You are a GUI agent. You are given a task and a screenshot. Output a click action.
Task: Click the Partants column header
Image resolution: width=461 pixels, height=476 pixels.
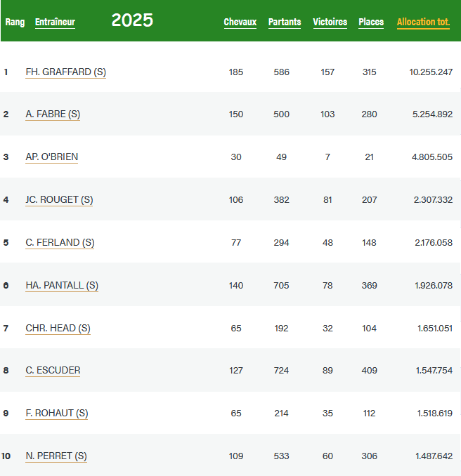(x=284, y=22)
